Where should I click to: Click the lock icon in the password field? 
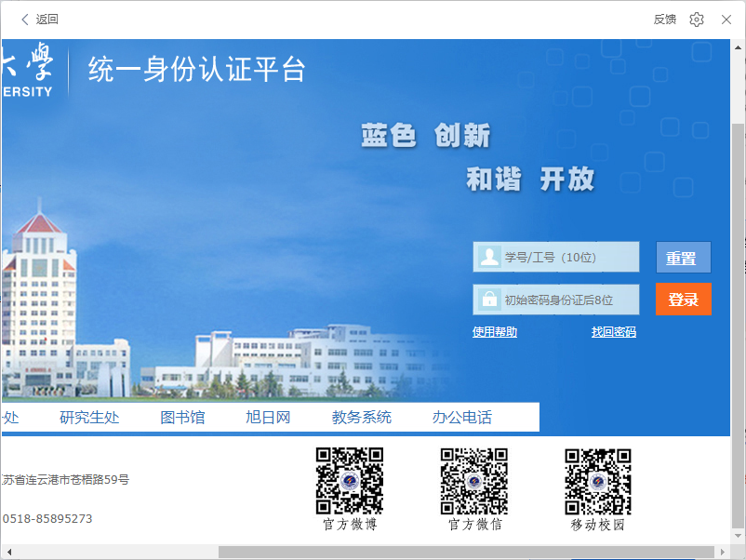pos(488,300)
